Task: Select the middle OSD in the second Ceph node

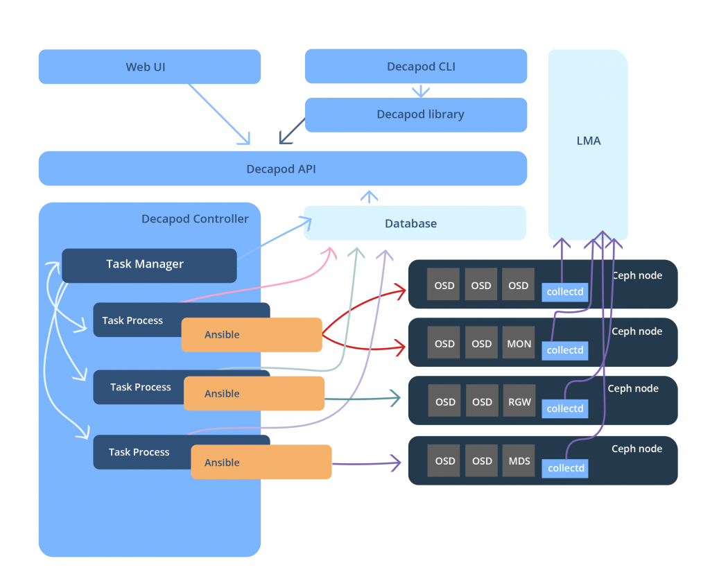Action: pos(480,343)
